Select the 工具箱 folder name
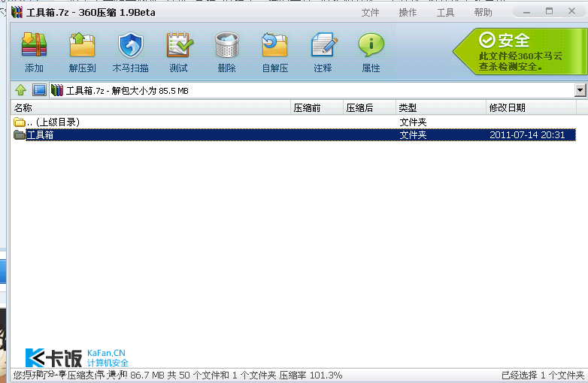The height and width of the screenshot is (383, 588). pos(40,134)
